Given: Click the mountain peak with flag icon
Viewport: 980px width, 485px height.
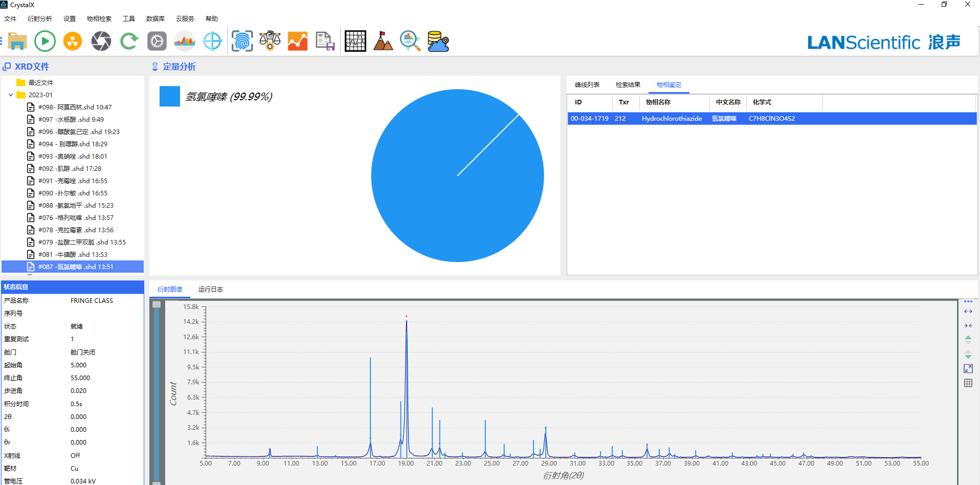Looking at the screenshot, I should 383,41.
